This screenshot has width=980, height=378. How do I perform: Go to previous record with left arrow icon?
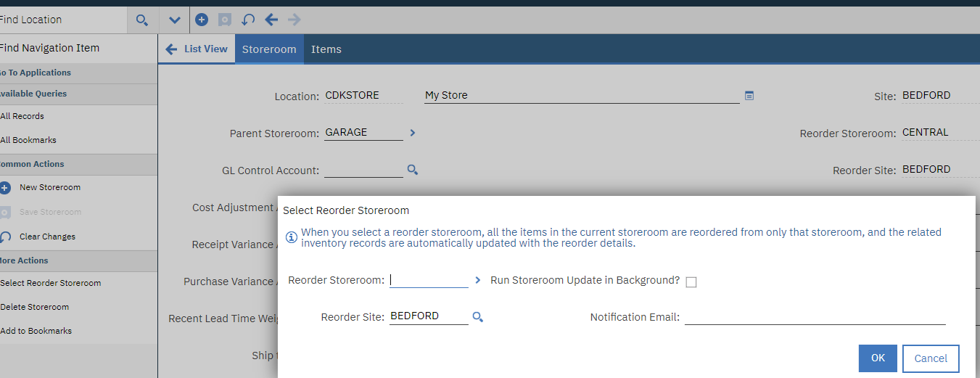[271, 20]
